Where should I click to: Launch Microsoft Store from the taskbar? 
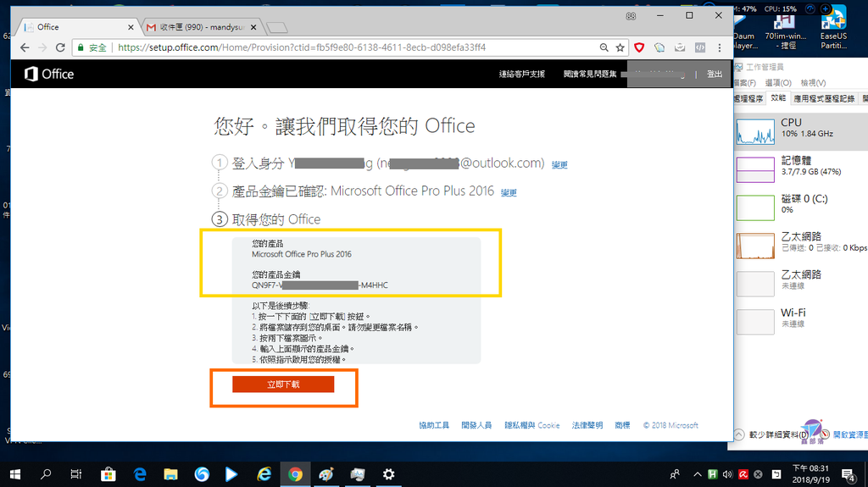pyautogui.click(x=108, y=474)
